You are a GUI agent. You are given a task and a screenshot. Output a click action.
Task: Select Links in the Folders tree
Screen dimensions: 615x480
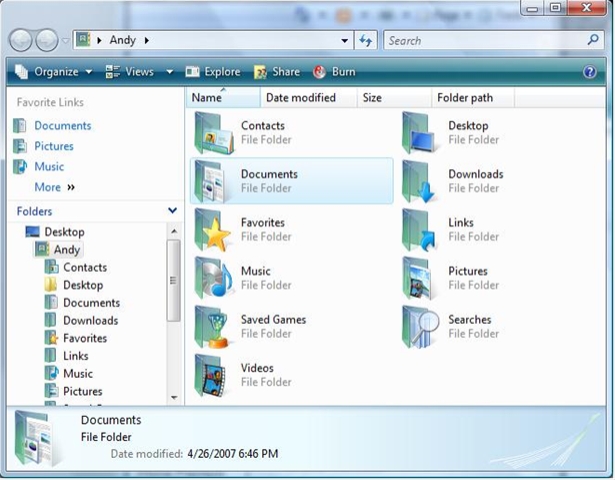(75, 356)
